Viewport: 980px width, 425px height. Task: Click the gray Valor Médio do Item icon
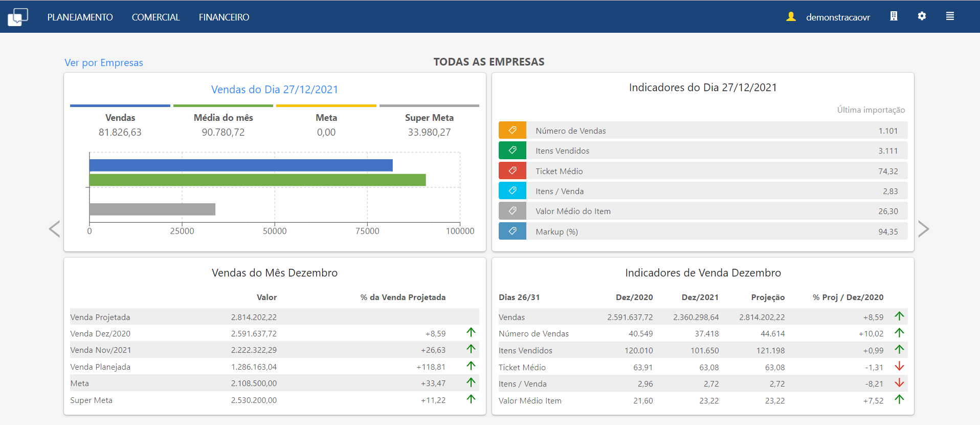coord(513,211)
